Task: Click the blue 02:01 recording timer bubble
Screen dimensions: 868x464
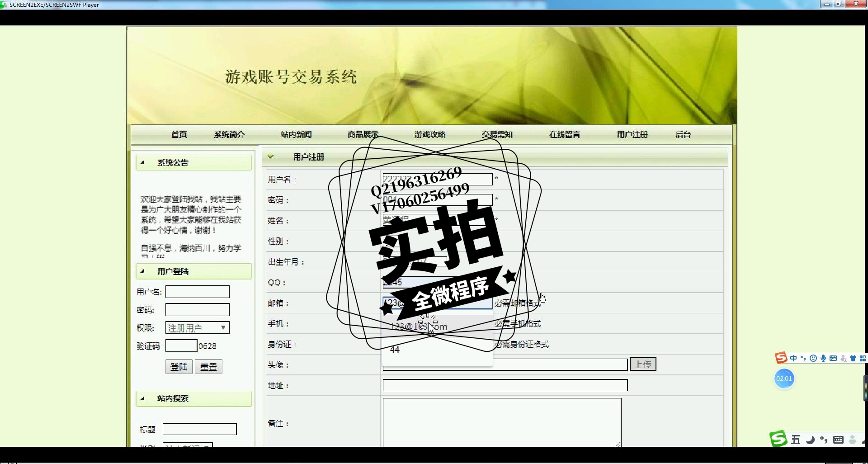Action: click(784, 379)
